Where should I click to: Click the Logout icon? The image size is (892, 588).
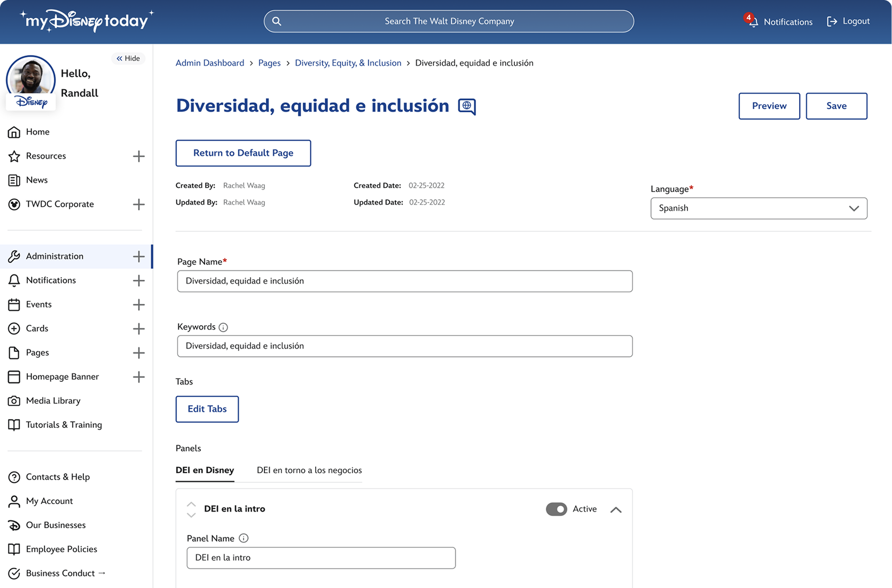coord(832,21)
